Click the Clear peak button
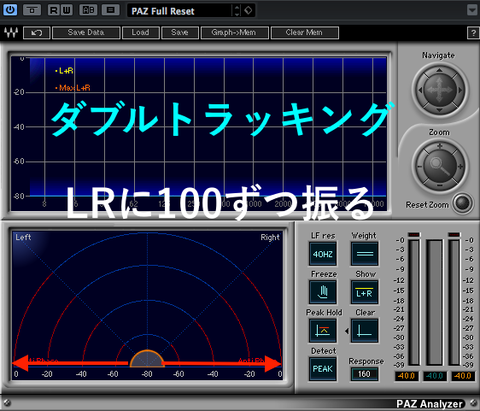The image size is (480, 411). [x=365, y=331]
